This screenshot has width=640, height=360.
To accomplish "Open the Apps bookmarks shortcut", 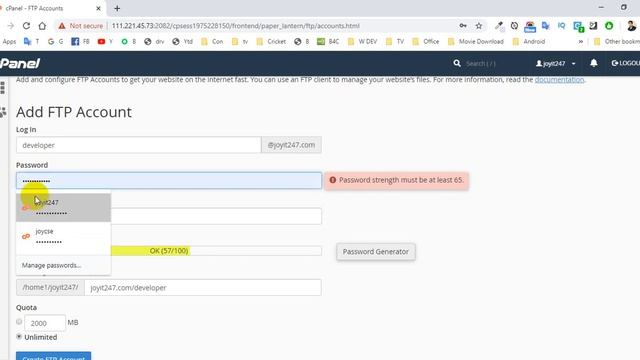I will point(9,41).
